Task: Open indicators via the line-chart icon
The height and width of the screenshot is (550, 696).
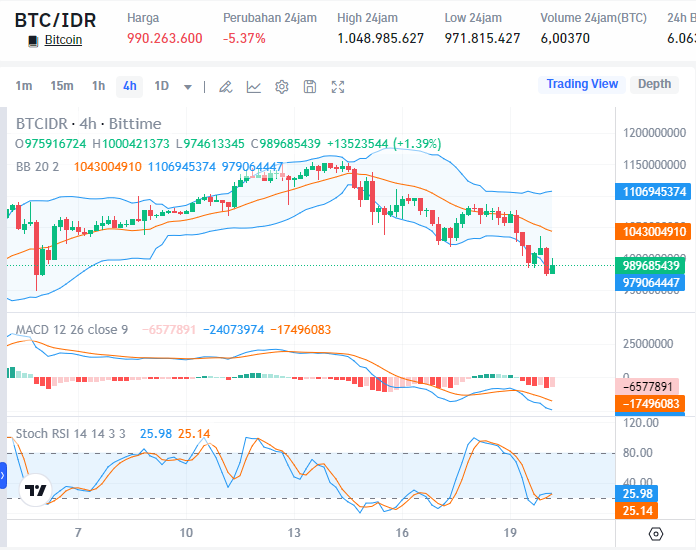Action: [x=254, y=87]
